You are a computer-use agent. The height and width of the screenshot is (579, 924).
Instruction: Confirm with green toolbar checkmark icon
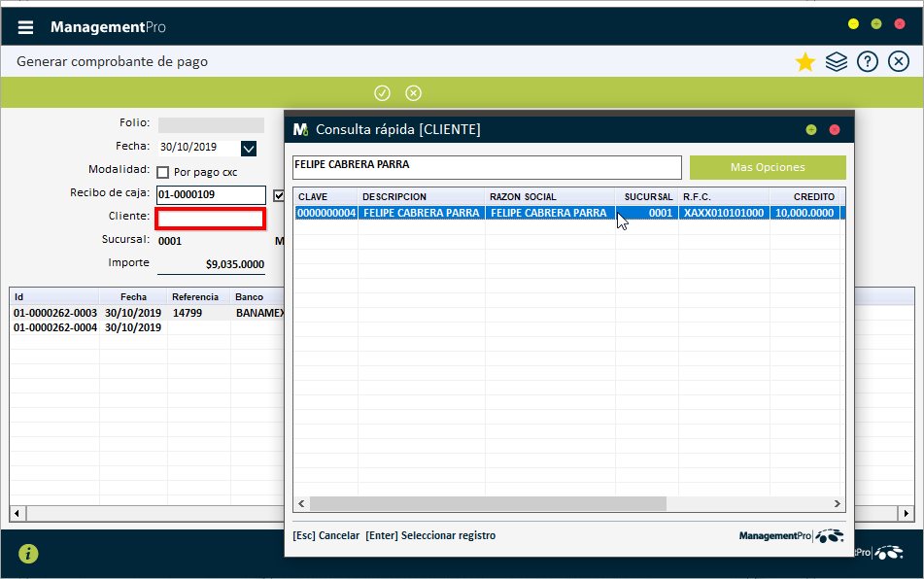coord(382,93)
